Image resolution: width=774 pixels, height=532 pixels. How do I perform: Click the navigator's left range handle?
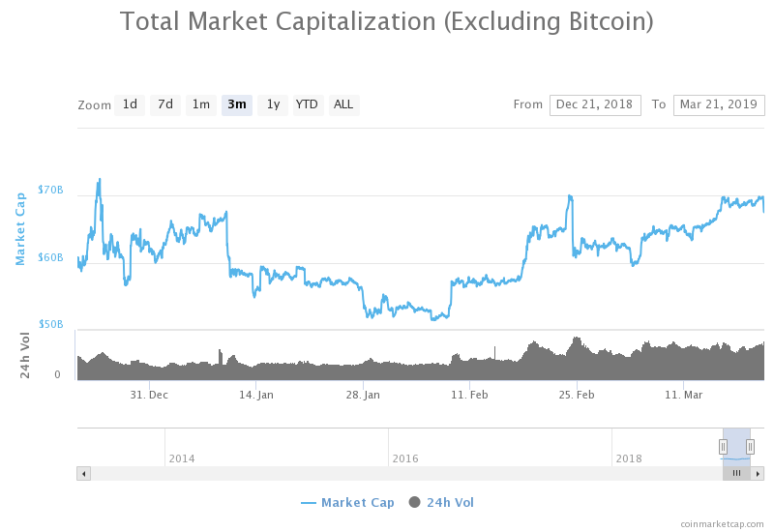point(723,446)
